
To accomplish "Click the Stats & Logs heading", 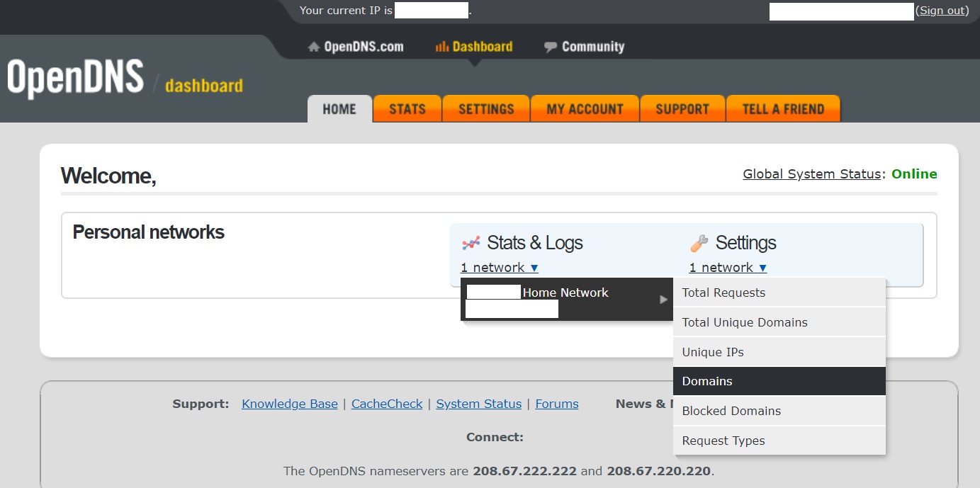I will [535, 243].
